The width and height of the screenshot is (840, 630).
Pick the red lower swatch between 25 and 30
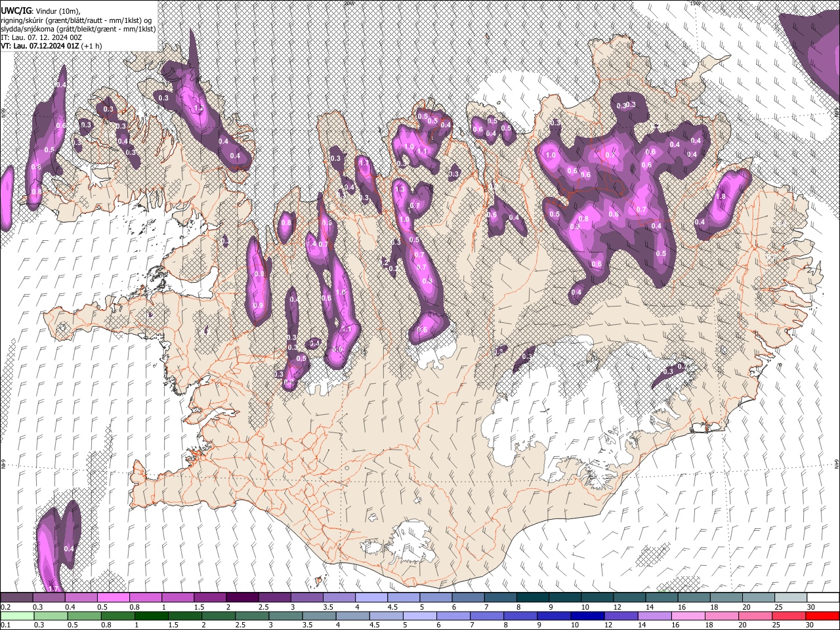[x=788, y=616]
